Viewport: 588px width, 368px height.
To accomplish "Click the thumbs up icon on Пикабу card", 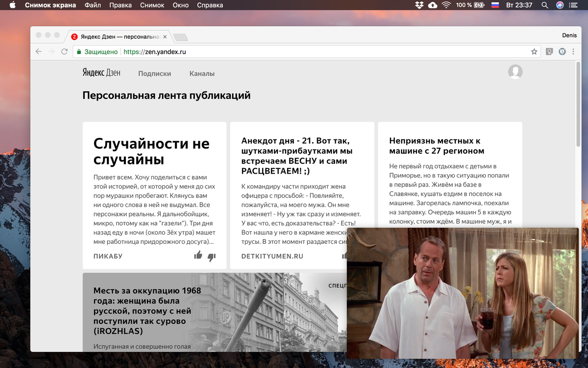I will [x=198, y=255].
